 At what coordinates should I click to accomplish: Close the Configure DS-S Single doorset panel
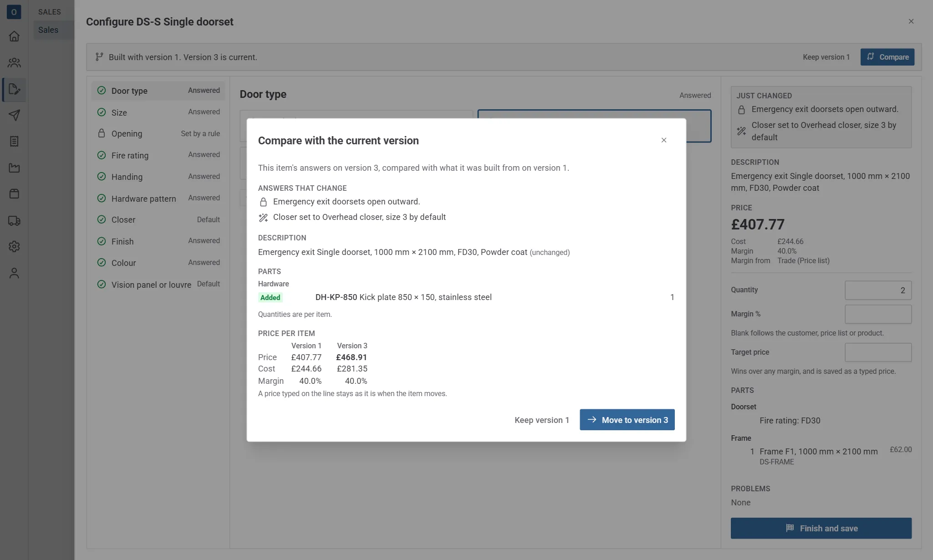tap(911, 21)
